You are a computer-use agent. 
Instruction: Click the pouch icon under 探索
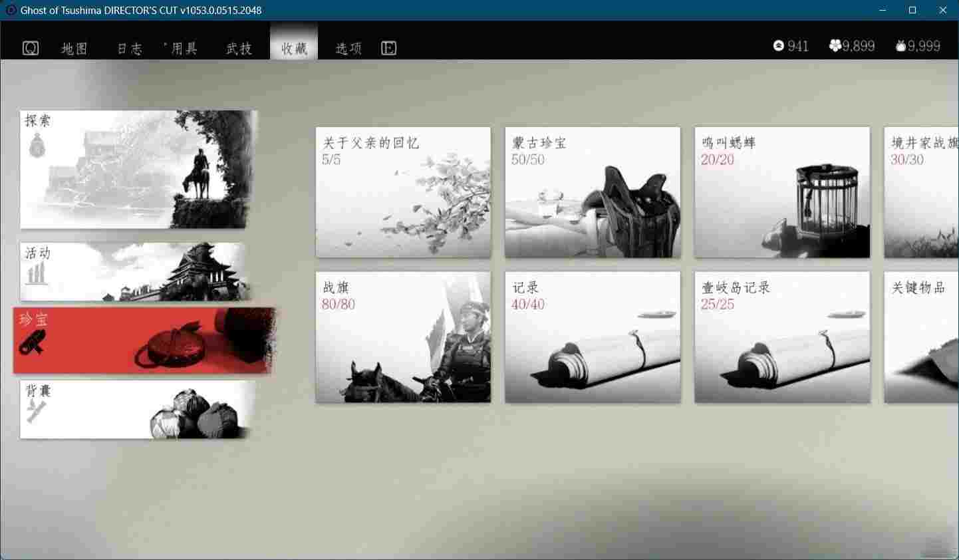37,145
